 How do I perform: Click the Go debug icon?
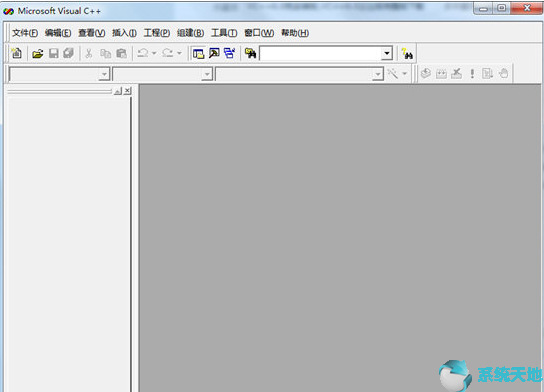pyautogui.click(x=487, y=74)
